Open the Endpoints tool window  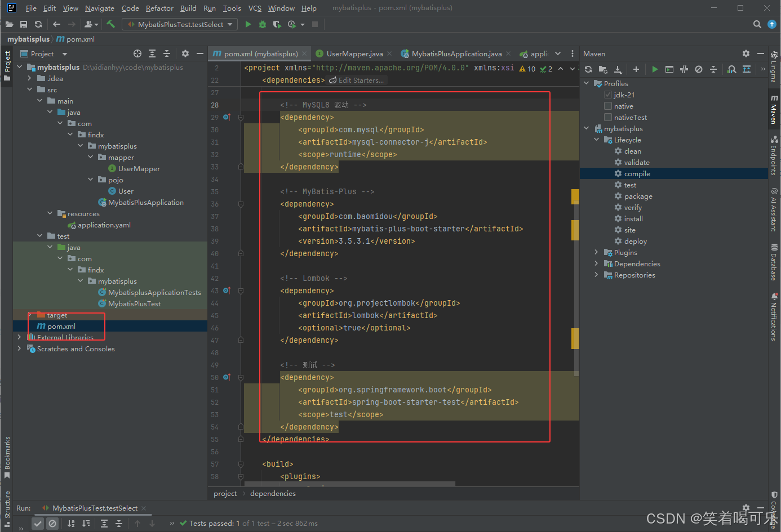click(x=774, y=155)
